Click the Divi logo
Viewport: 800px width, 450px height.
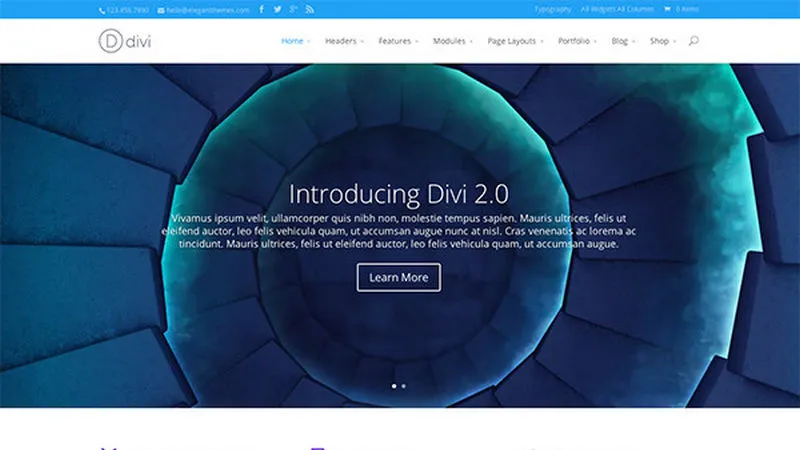tap(125, 41)
